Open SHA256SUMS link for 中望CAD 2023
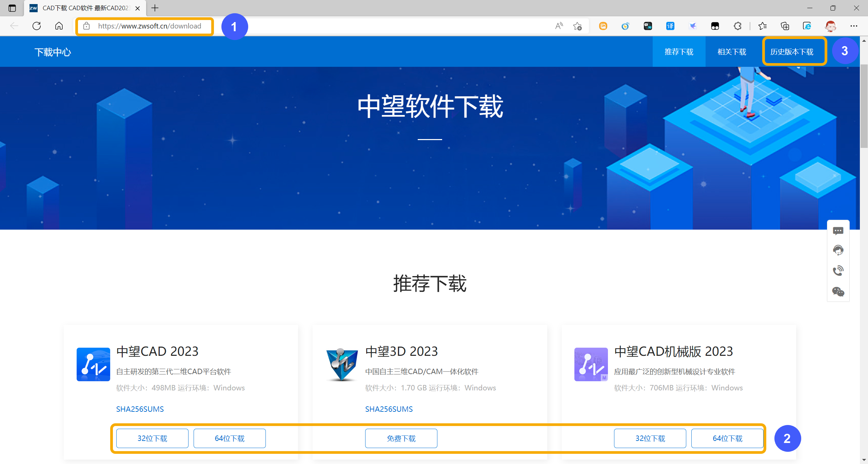 pyautogui.click(x=140, y=409)
